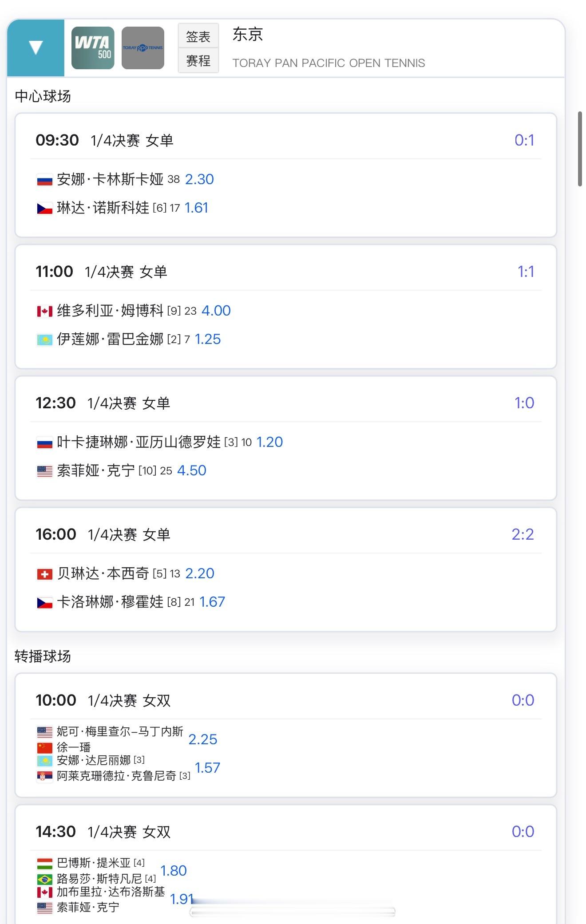The width and height of the screenshot is (586, 924).
Task: Open player 叶卡捷琳娜·亚历山德罗娃
Action: pos(139,442)
